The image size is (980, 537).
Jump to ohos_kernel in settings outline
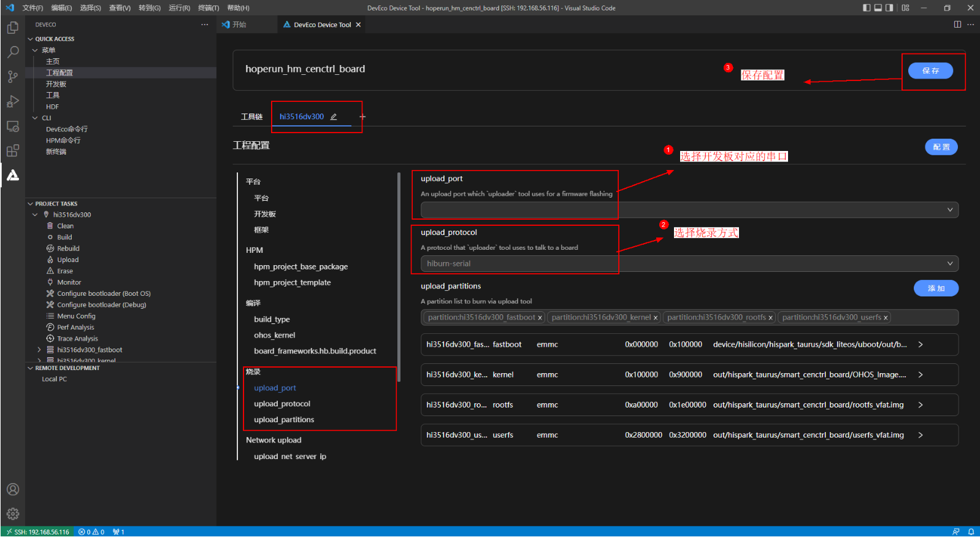[x=275, y=335]
